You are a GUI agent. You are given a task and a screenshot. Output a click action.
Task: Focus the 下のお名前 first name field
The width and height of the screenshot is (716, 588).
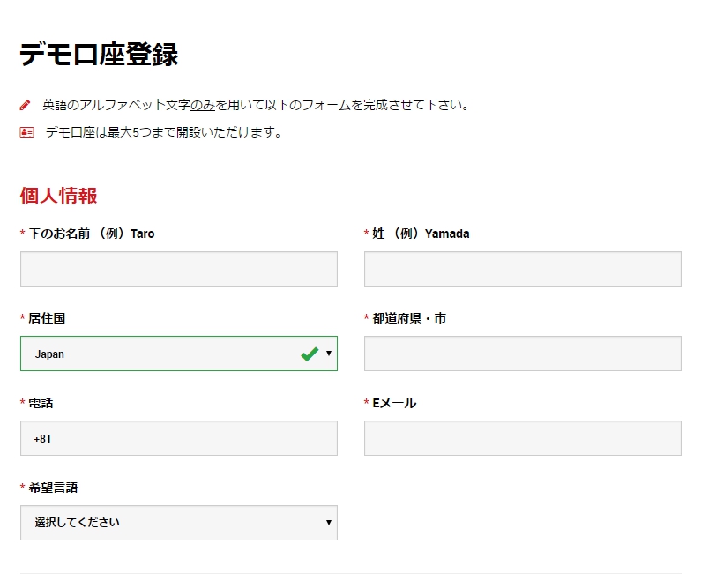point(179,269)
